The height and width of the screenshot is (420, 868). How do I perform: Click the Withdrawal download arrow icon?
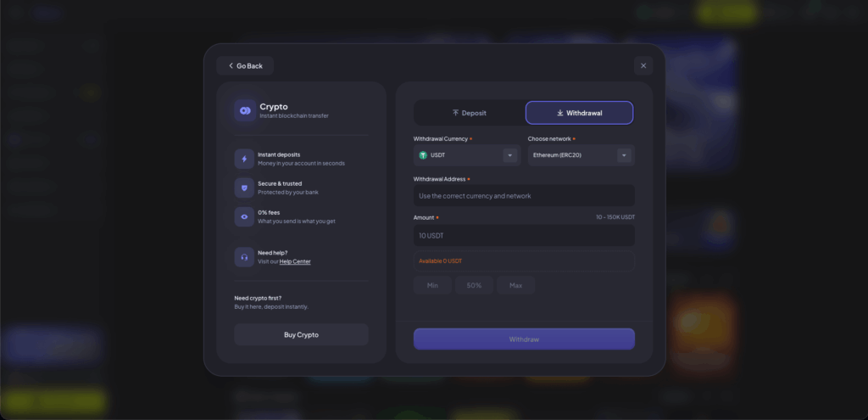tap(560, 113)
